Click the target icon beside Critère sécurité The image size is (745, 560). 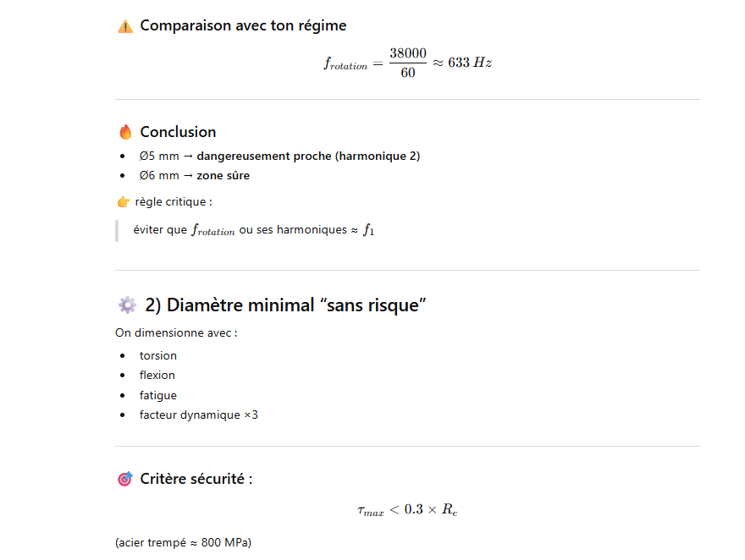[125, 480]
